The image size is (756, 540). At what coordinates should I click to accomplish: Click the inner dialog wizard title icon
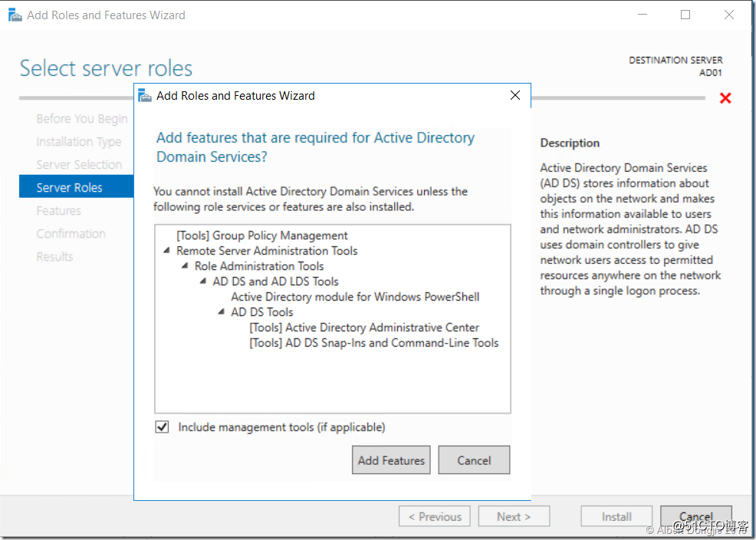click(145, 95)
